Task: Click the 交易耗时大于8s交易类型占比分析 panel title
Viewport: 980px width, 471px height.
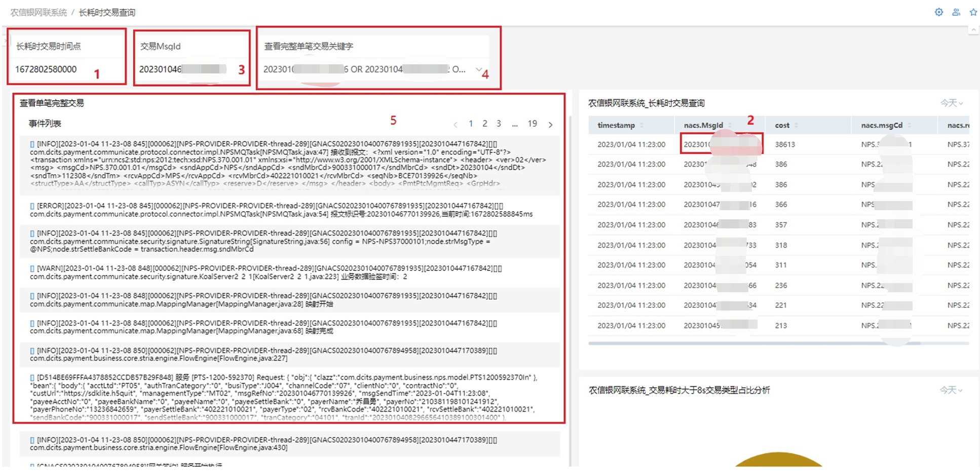Action: coord(680,390)
